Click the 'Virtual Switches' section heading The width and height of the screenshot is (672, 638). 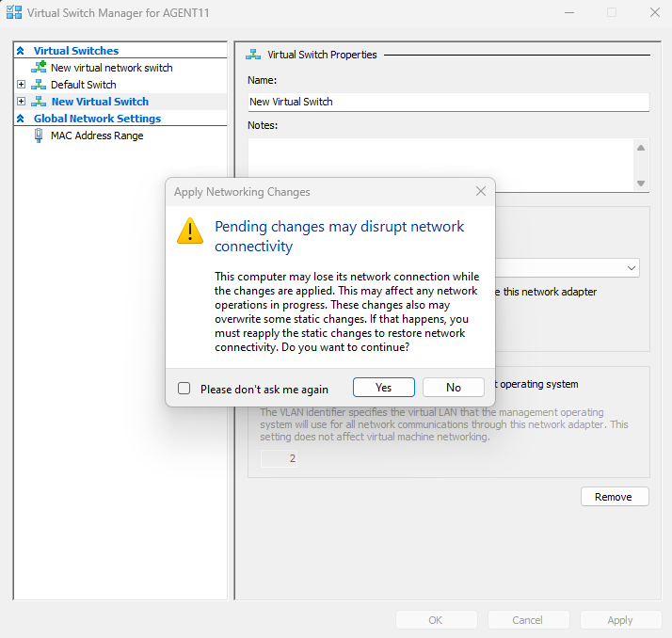(x=76, y=51)
